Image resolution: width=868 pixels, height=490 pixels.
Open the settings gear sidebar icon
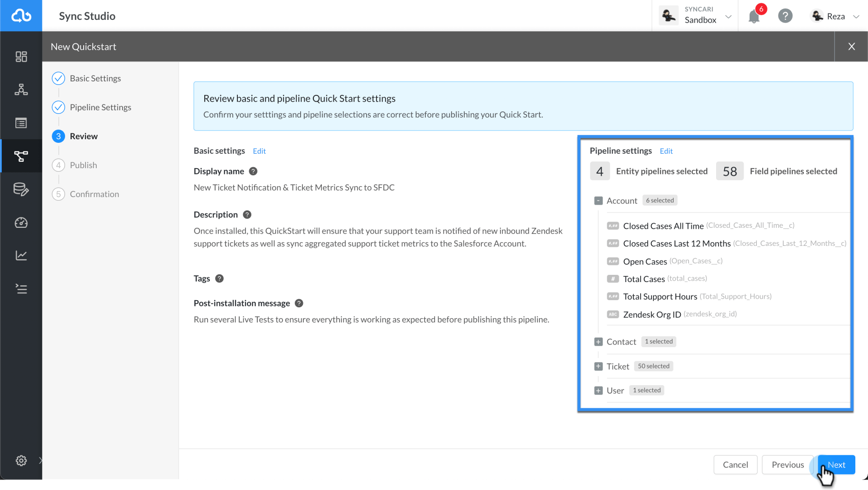(21, 460)
